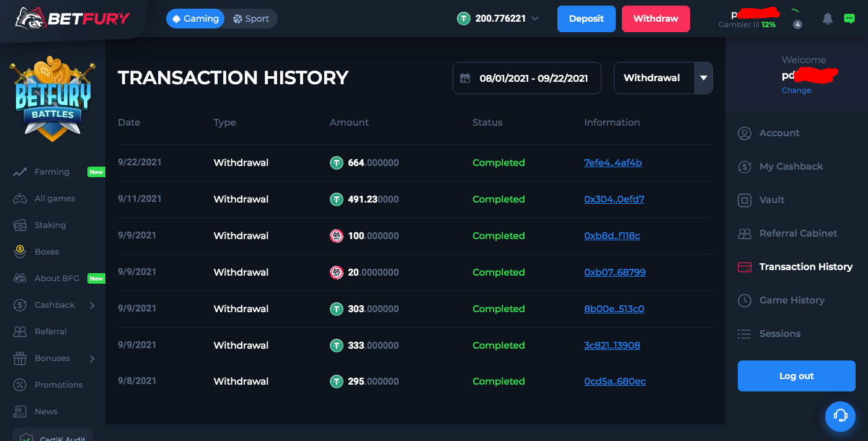This screenshot has width=868, height=441.
Task: Expand the Bonuses submenu chevron
Action: click(92, 359)
